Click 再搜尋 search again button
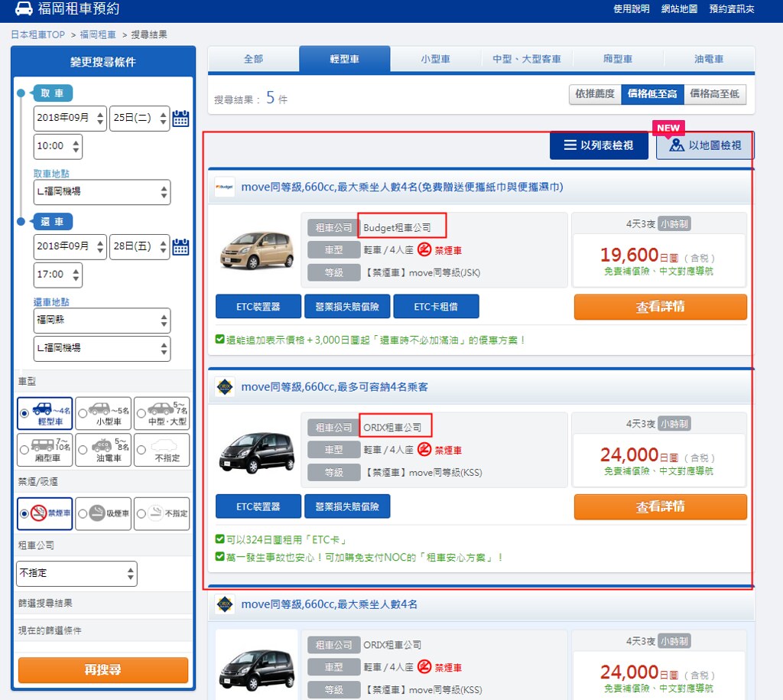Image resolution: width=783 pixels, height=700 pixels. point(103,669)
